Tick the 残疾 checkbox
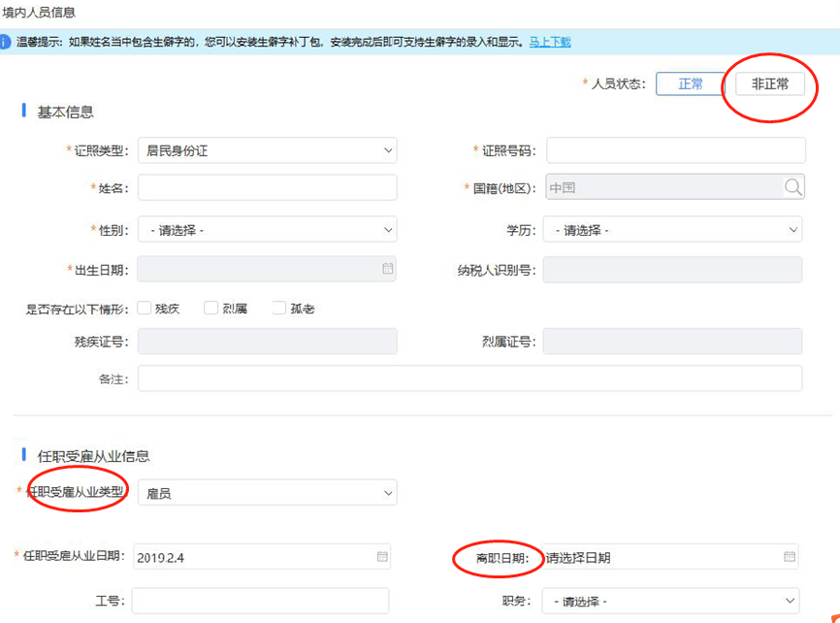This screenshot has height=623, width=840. (144, 308)
